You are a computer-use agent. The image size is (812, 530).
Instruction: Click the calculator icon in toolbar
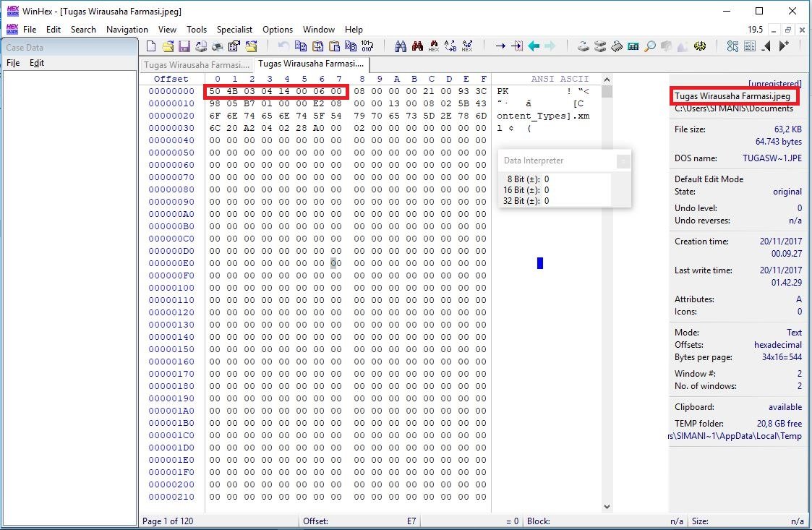pyautogui.click(x=633, y=46)
